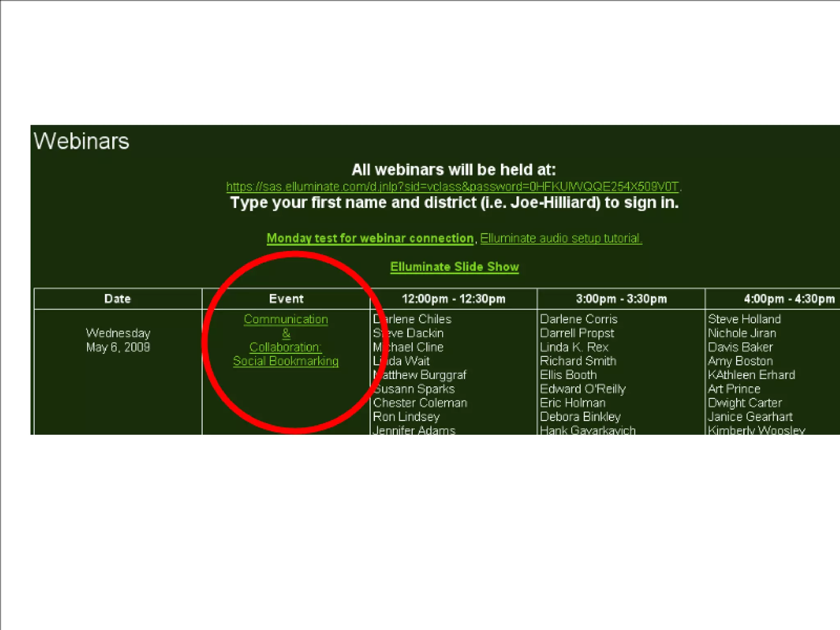Click the 4:00pm - 4:30pm column header
840x630 pixels.
point(789,299)
